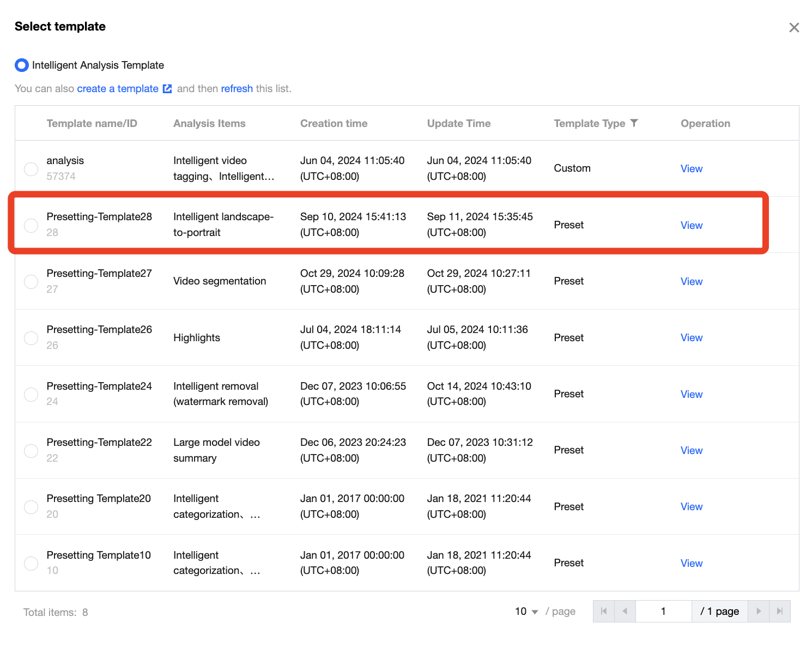The image size is (812, 647).
Task: Select the Intelligent Analysis Template radio option
Action: (22, 65)
